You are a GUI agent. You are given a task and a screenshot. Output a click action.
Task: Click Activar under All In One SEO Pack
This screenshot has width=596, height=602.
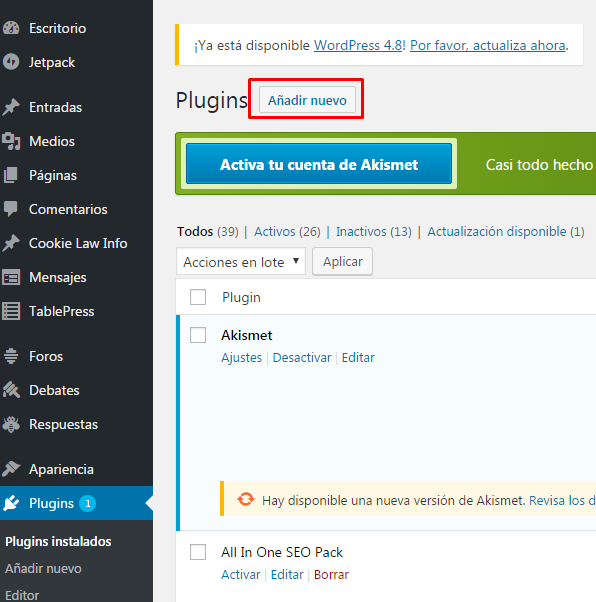[241, 574]
